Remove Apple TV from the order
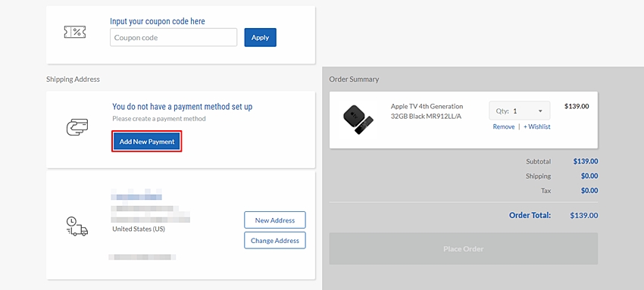Screen dimensions: 644x290 (x=504, y=126)
